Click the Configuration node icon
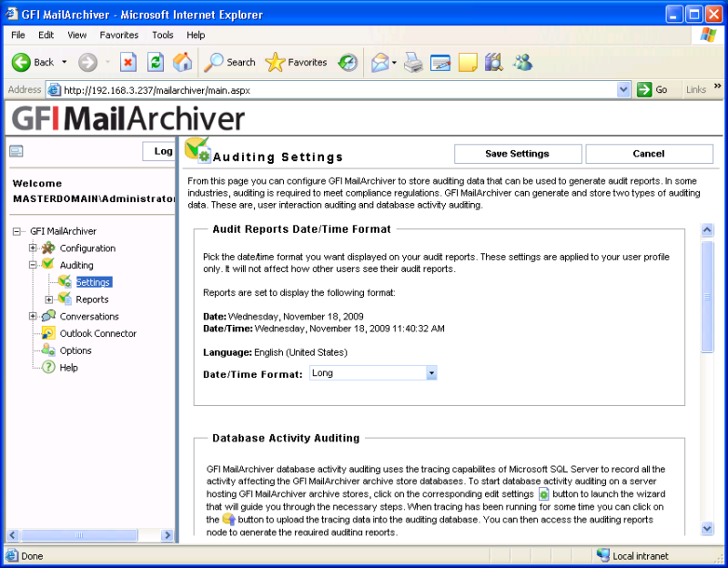The image size is (728, 568). tap(48, 248)
